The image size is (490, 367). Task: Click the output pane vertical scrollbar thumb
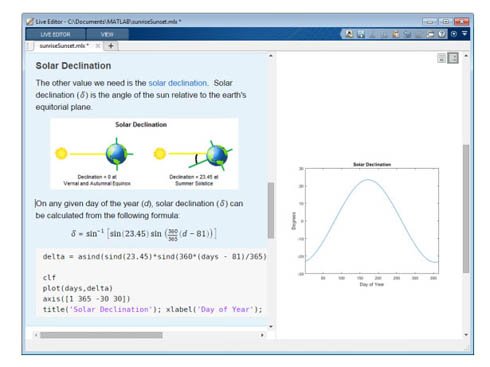(x=466, y=209)
